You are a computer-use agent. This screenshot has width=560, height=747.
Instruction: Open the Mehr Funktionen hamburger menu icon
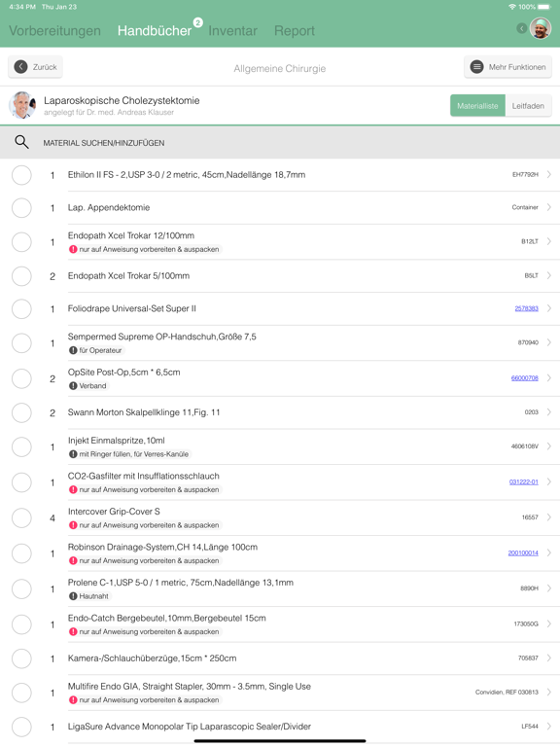click(476, 67)
